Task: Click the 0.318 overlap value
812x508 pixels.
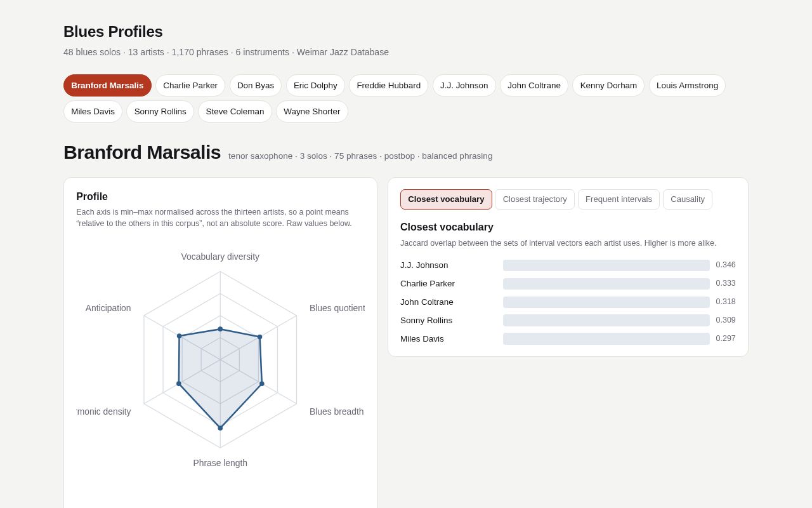Action: tap(726, 302)
